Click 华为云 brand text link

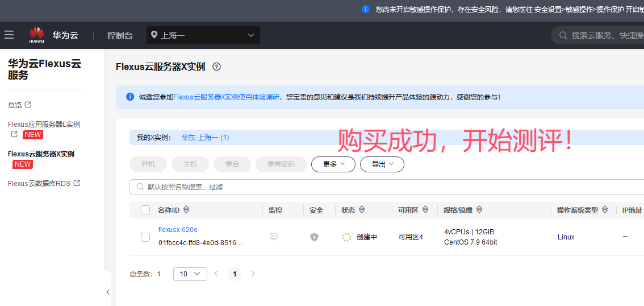point(65,35)
